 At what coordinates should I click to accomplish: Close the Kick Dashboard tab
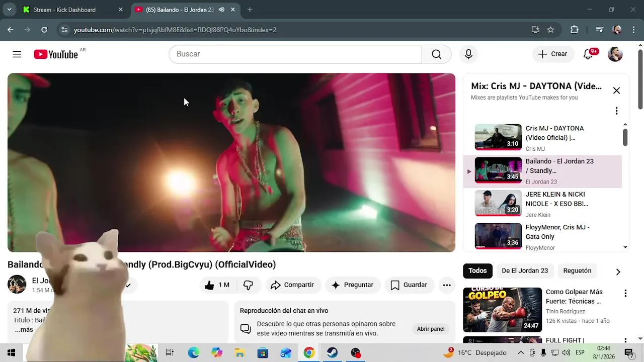coord(120,10)
